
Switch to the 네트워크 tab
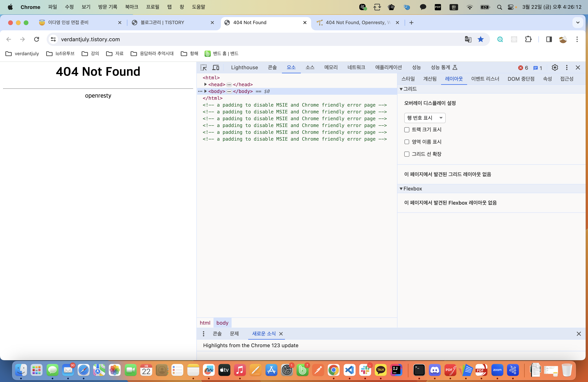click(356, 67)
